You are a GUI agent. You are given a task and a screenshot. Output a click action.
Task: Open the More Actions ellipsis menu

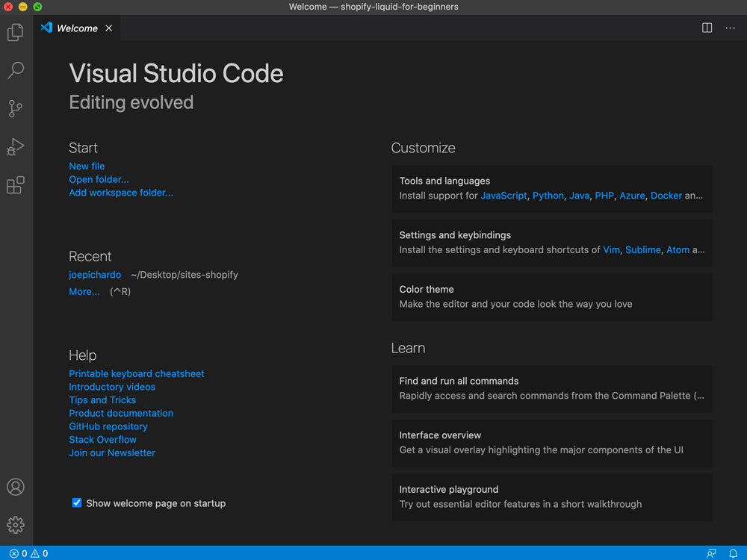(x=731, y=28)
